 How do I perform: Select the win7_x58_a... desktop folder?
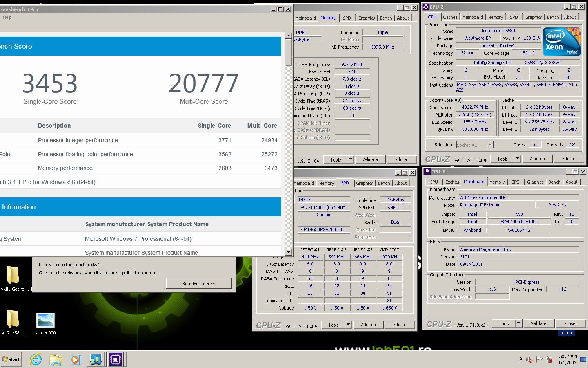pyautogui.click(x=13, y=322)
